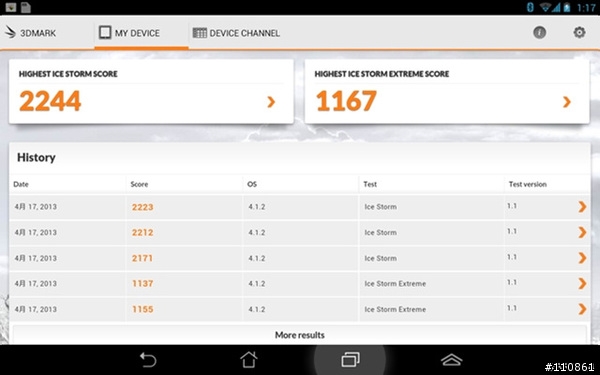Tap the 3DMARK logo
Viewport: 600px width, 375px height.
point(31,33)
